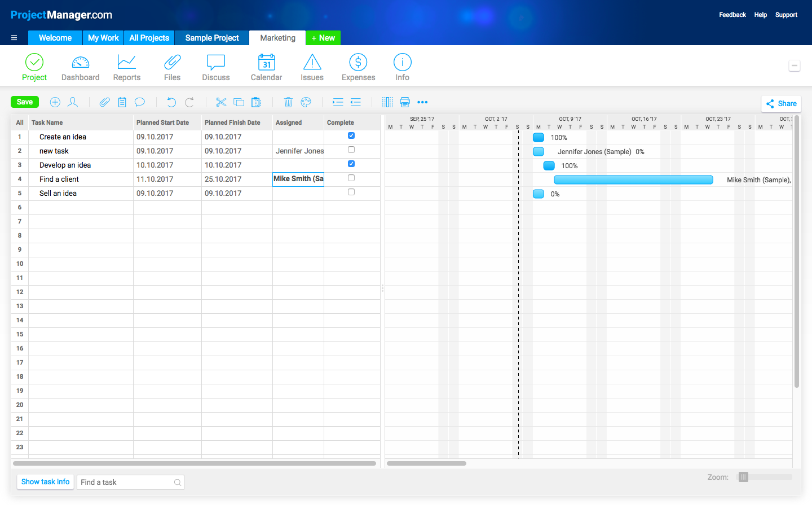Open the hamburger menu at top left
The image size is (812, 508).
point(14,38)
